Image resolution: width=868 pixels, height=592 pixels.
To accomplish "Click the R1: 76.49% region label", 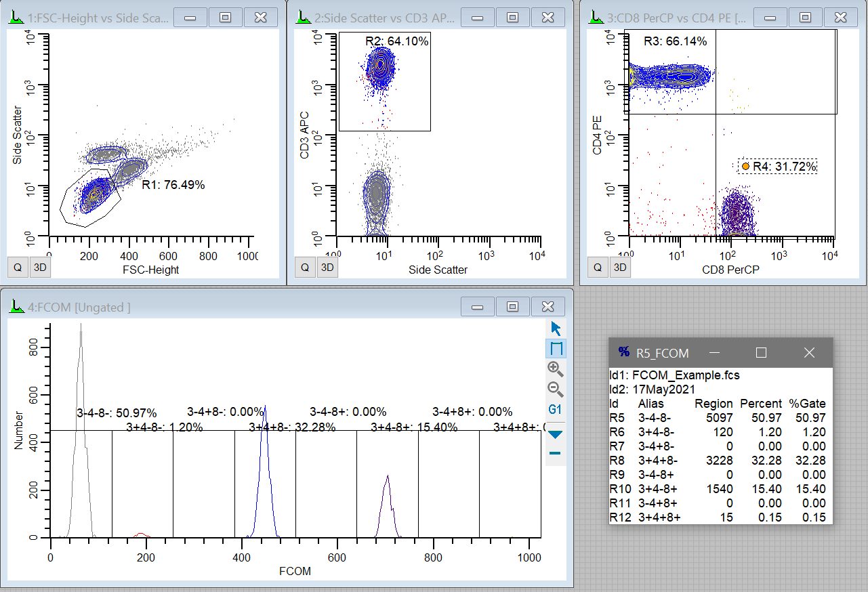I will [173, 184].
